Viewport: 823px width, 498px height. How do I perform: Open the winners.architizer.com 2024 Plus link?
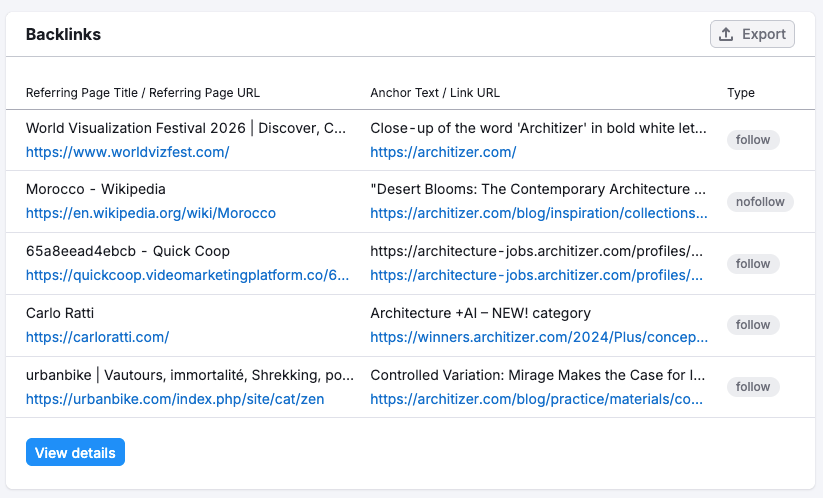point(538,337)
